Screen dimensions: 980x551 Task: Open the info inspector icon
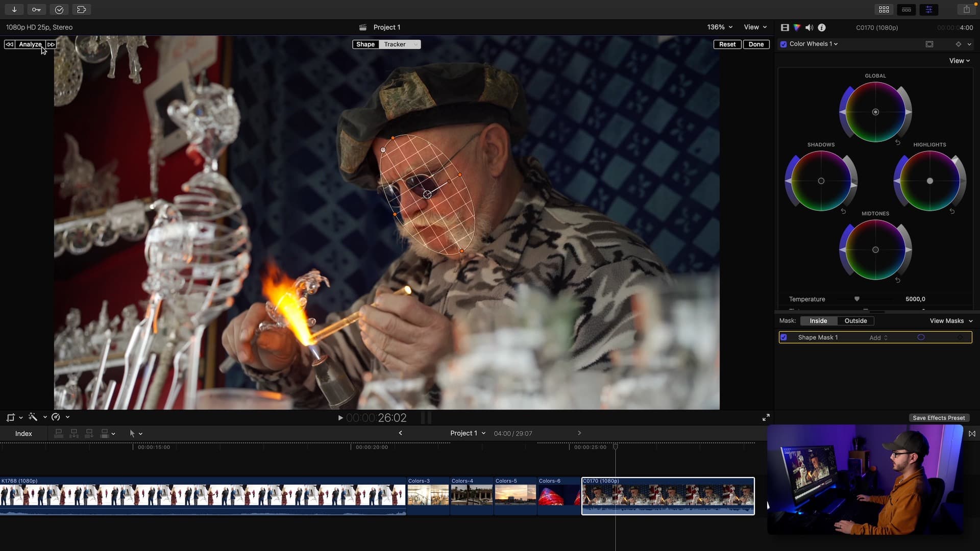pyautogui.click(x=822, y=28)
